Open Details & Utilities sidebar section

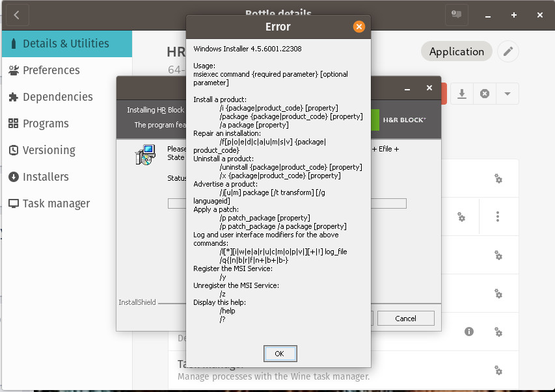[67, 44]
